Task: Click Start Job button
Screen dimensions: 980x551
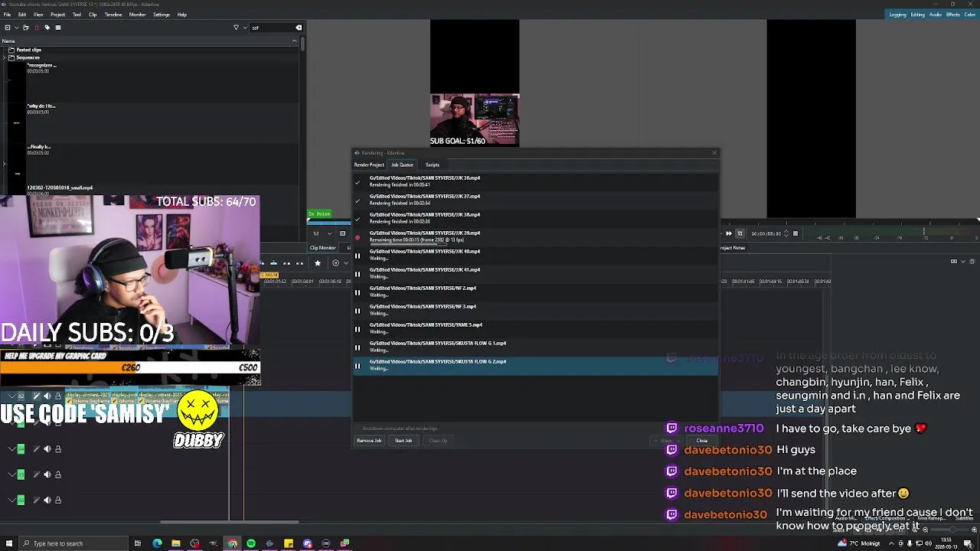Action: coord(403,441)
